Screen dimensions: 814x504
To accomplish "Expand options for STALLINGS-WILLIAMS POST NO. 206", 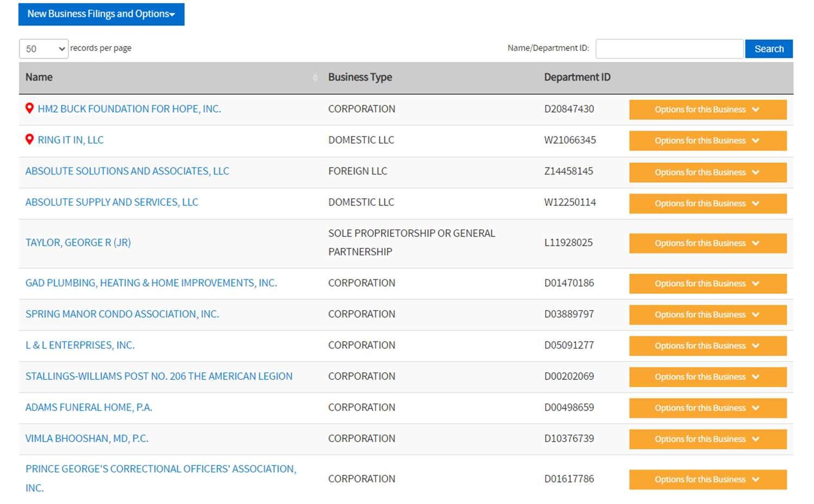I will coord(708,377).
